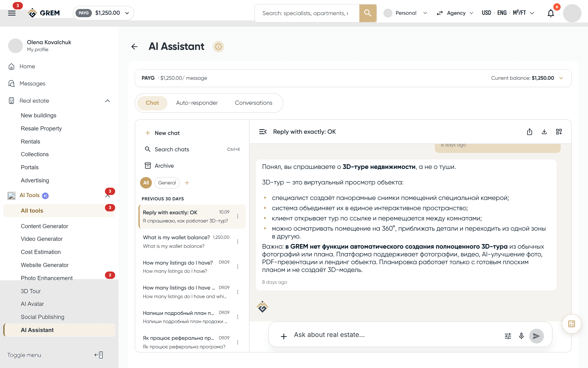Open the notifications bell
This screenshot has width=588, height=368.
coord(551,13)
